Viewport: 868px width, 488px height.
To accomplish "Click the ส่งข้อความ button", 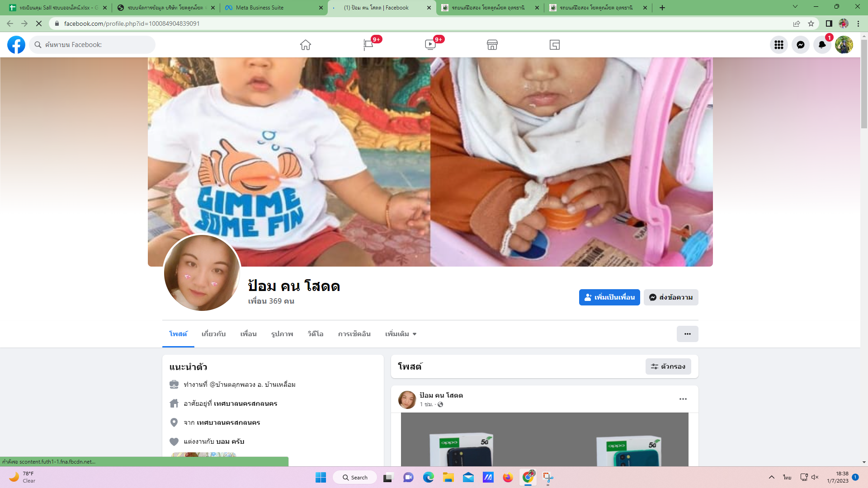I will [671, 297].
